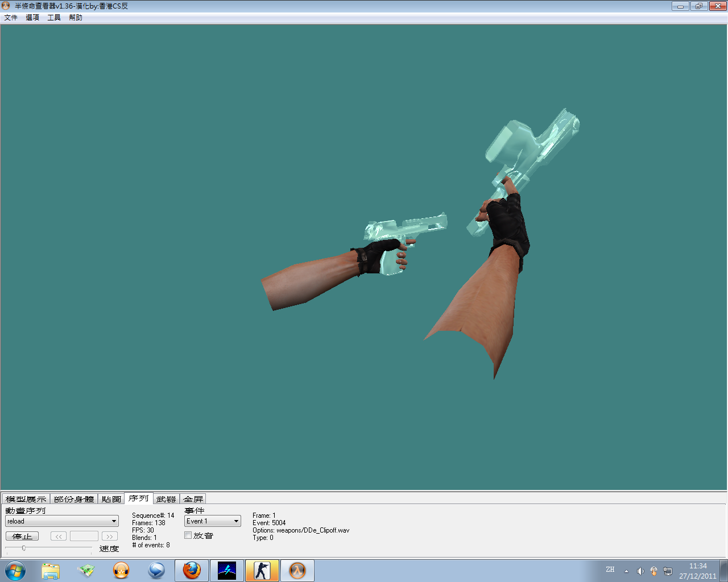Close the model viewer window
This screenshot has width=728, height=582.
pyautogui.click(x=718, y=6)
